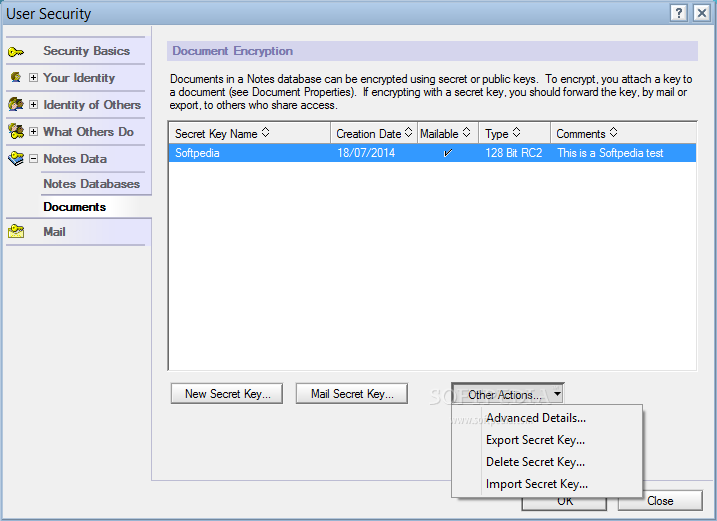Open the Mail section
Screen dimensions: 717x521
click(54, 232)
